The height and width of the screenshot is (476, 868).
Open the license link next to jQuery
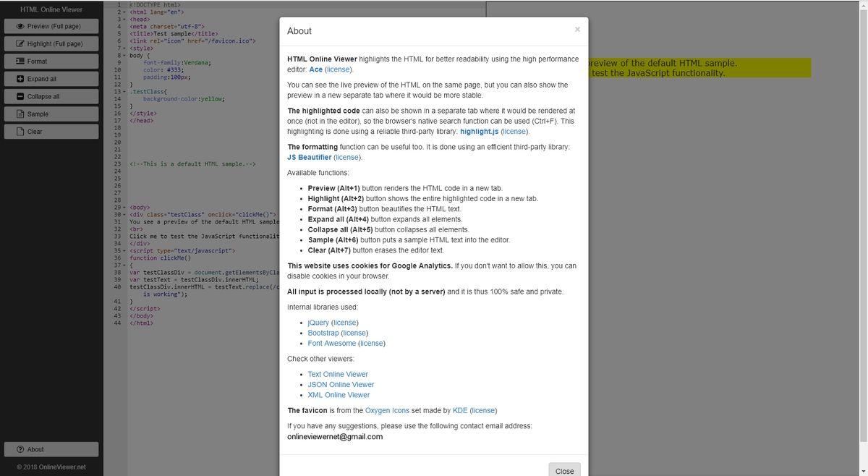tap(344, 323)
